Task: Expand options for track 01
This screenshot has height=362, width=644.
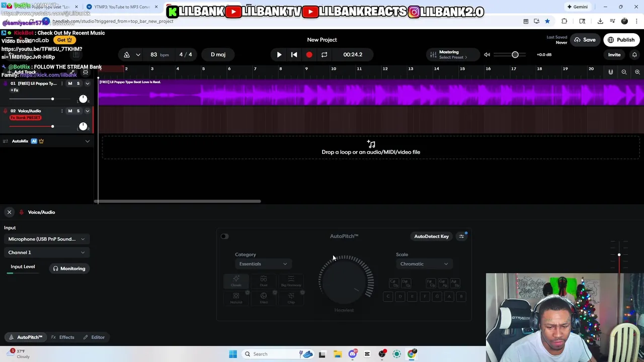Action: [88, 83]
